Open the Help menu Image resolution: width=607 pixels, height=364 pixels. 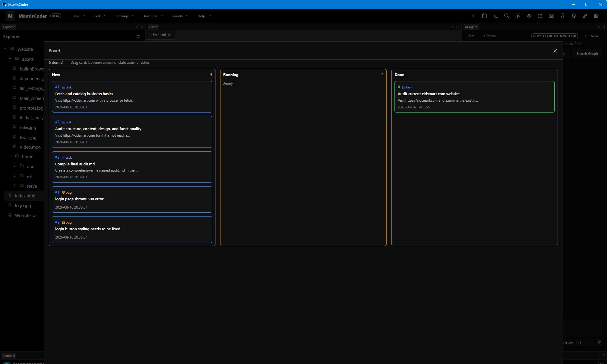click(204, 16)
